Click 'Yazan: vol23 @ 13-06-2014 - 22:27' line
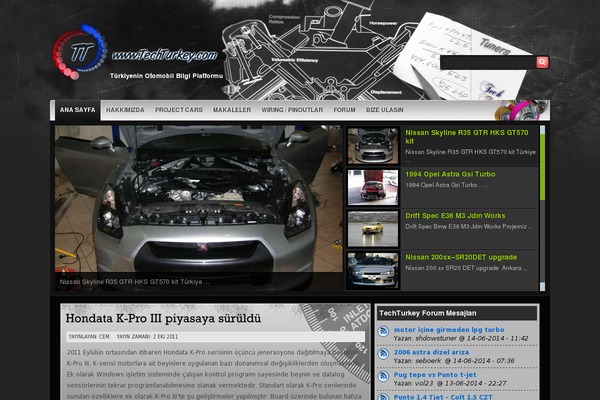 click(x=450, y=384)
